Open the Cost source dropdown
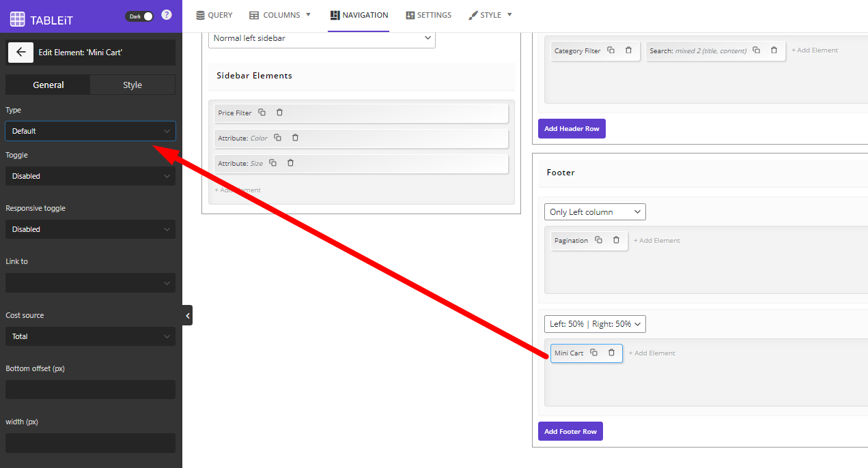The width and height of the screenshot is (868, 468). [90, 336]
